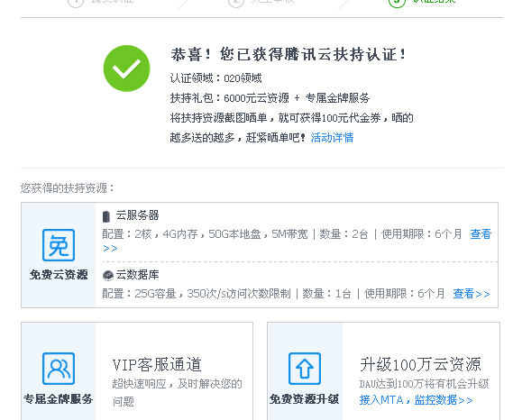Screen dimensions: 513x420
Task: Click the 免费资源升级 up-arrow icon
Action: (305, 369)
